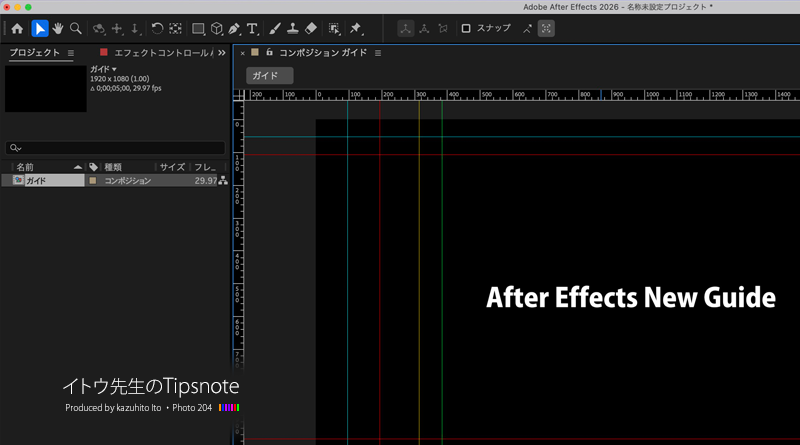Choose view axis mode icon
Image resolution: width=800 pixels, height=445 pixels.
click(x=443, y=29)
